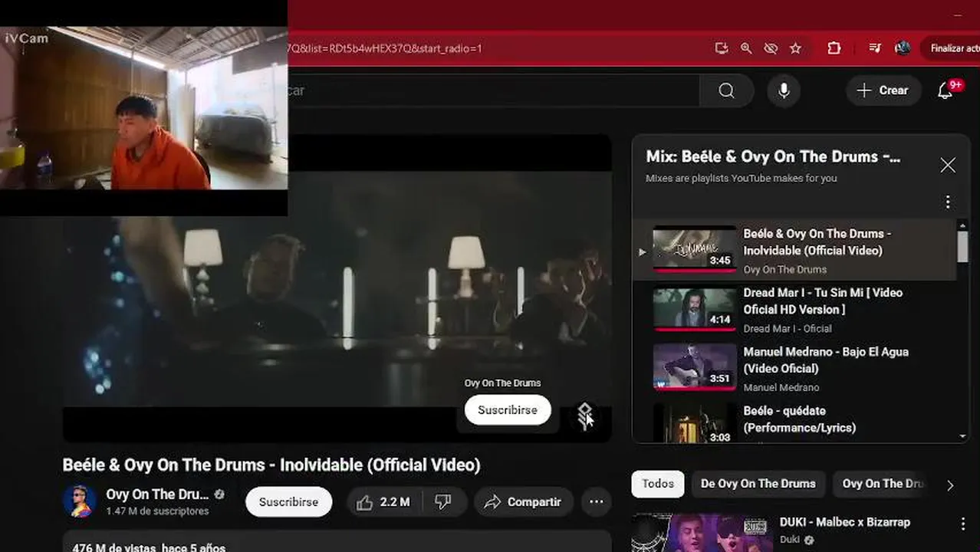Click the Compartir share button
The image size is (980, 552).
pos(523,502)
